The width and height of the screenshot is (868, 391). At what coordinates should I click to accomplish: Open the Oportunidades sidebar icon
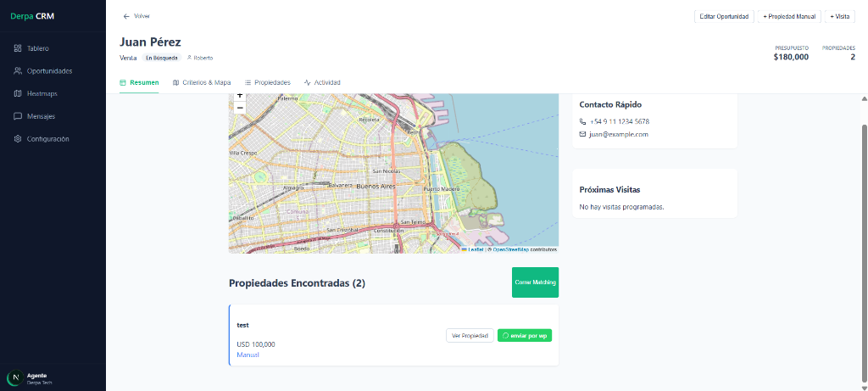(18, 71)
